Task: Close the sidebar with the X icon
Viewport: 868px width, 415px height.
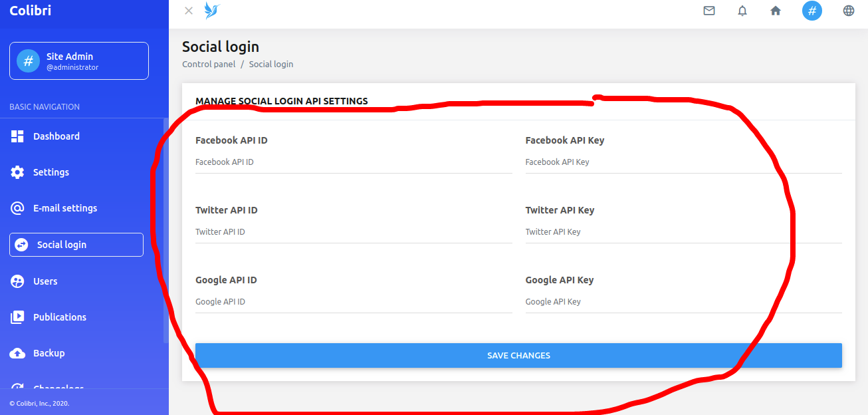Action: 189,11
